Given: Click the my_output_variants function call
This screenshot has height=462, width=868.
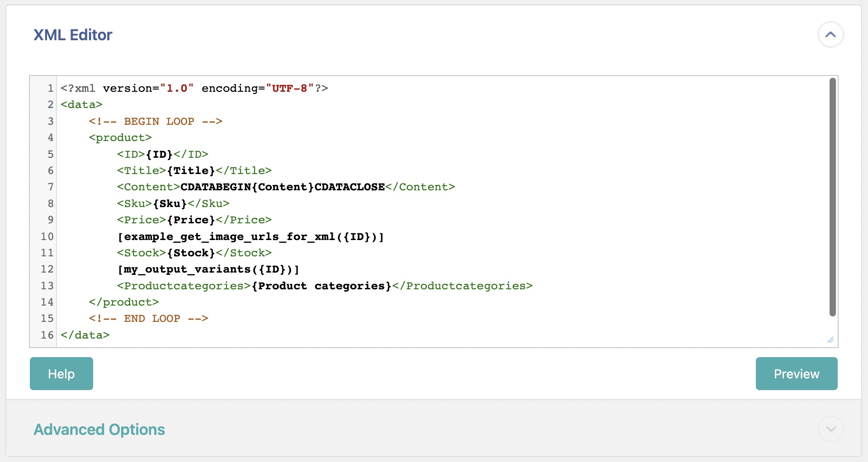Looking at the screenshot, I should pos(208,269).
